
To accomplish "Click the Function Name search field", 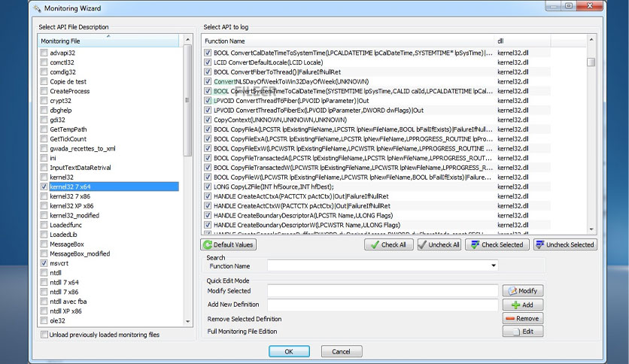I will click(383, 265).
